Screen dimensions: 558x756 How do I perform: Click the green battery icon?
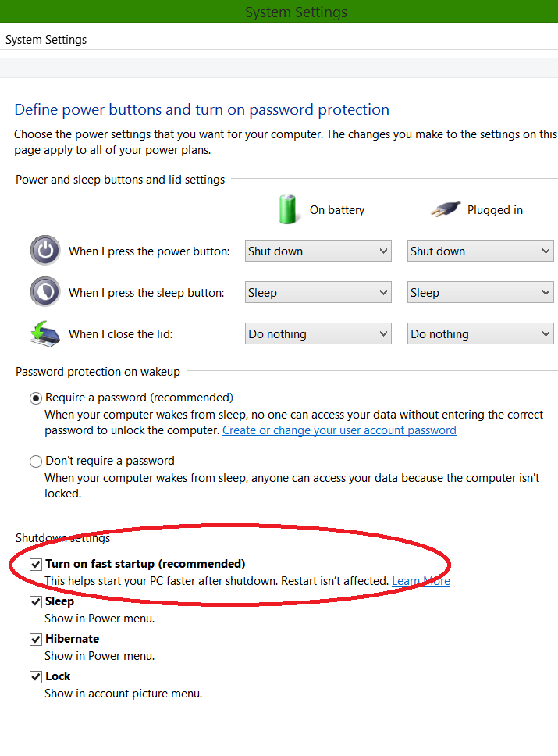point(289,209)
